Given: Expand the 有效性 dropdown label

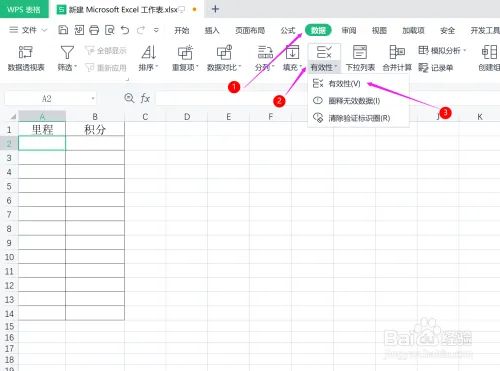Looking at the screenshot, I should [x=324, y=68].
